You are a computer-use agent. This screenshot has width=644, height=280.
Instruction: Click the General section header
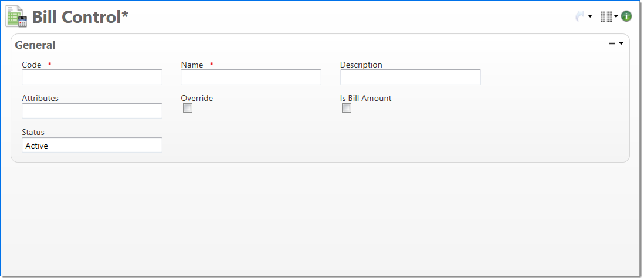(x=35, y=45)
